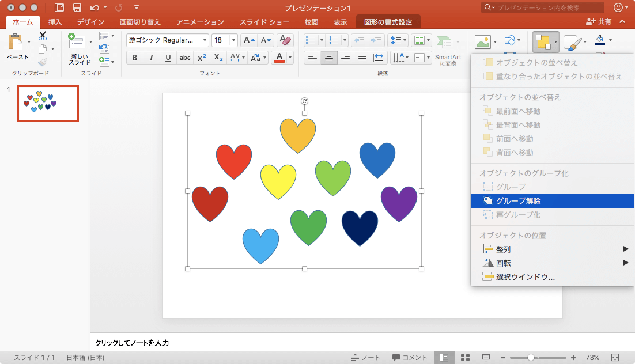The width and height of the screenshot is (635, 364).
Task: Open the ノート notes button in status bar
Action: coord(366,358)
